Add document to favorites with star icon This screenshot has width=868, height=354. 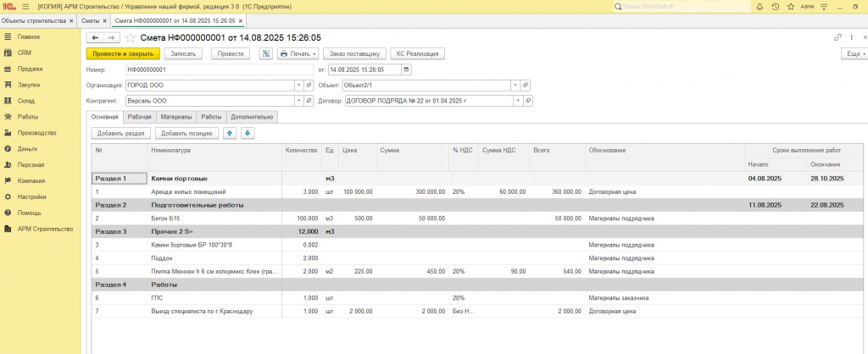[131, 37]
